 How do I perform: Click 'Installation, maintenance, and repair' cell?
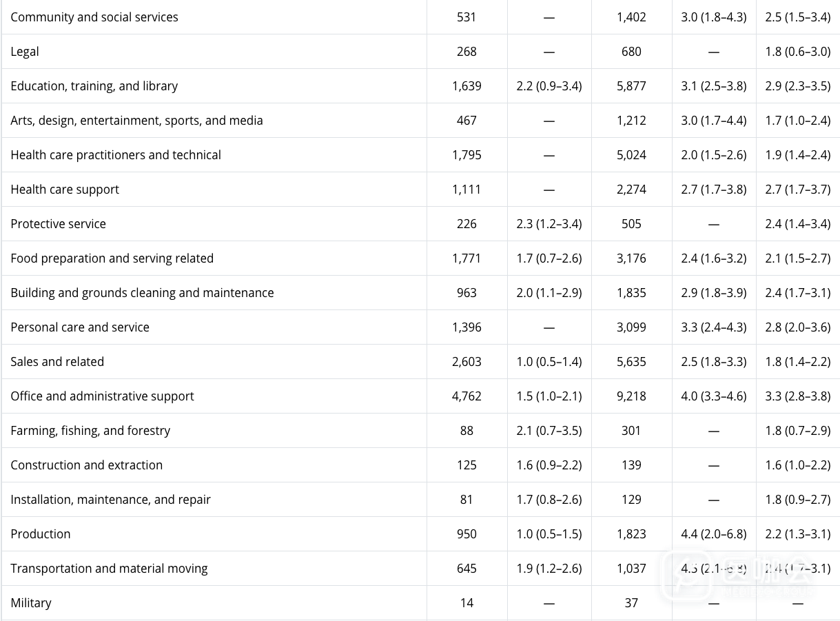point(110,500)
